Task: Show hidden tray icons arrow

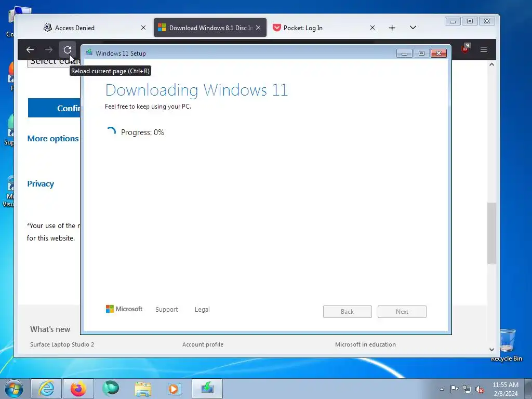Action: click(442, 389)
